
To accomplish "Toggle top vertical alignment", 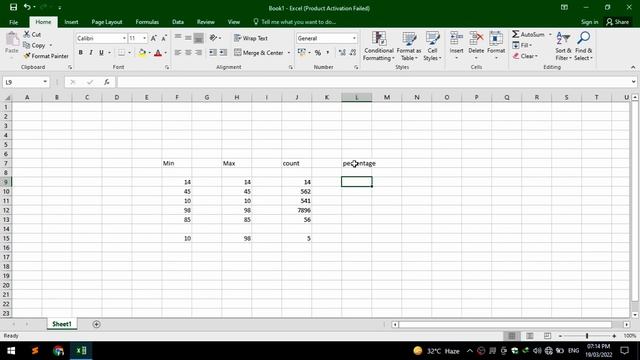I will coord(178,38).
